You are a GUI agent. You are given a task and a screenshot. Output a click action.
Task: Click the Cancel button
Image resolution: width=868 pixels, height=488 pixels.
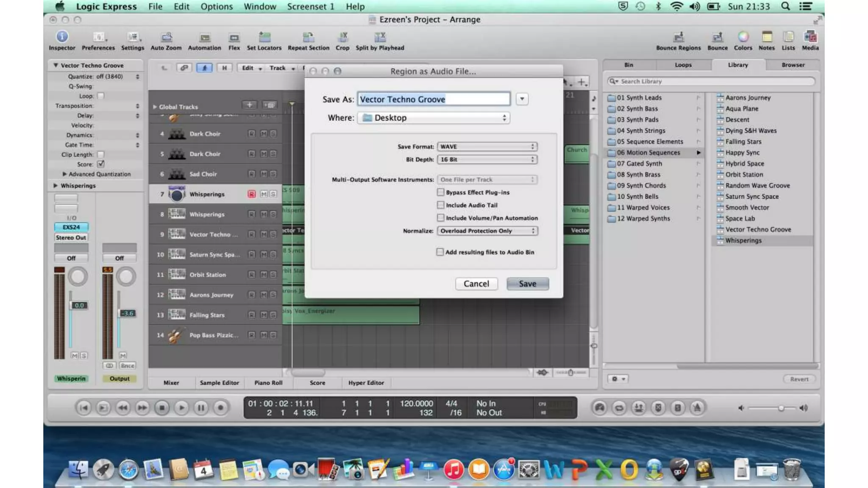pos(476,284)
